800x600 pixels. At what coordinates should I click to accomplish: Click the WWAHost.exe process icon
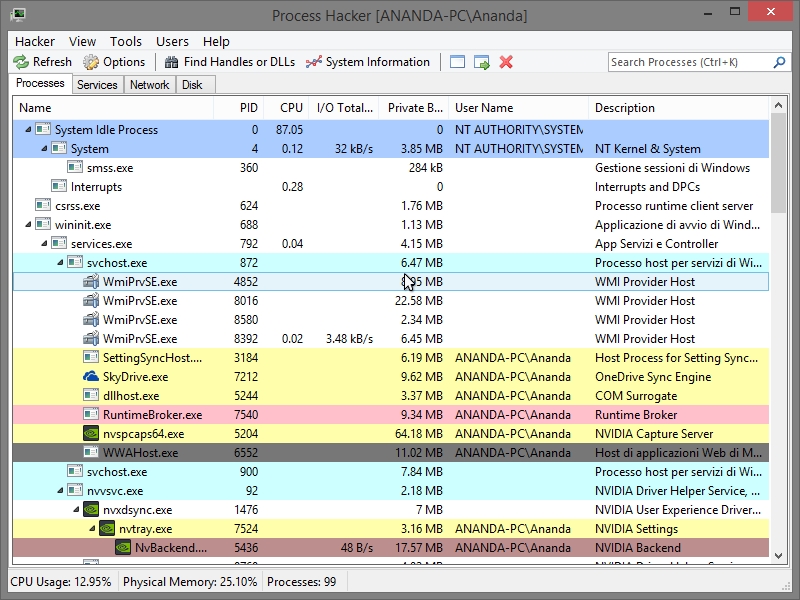click(91, 453)
